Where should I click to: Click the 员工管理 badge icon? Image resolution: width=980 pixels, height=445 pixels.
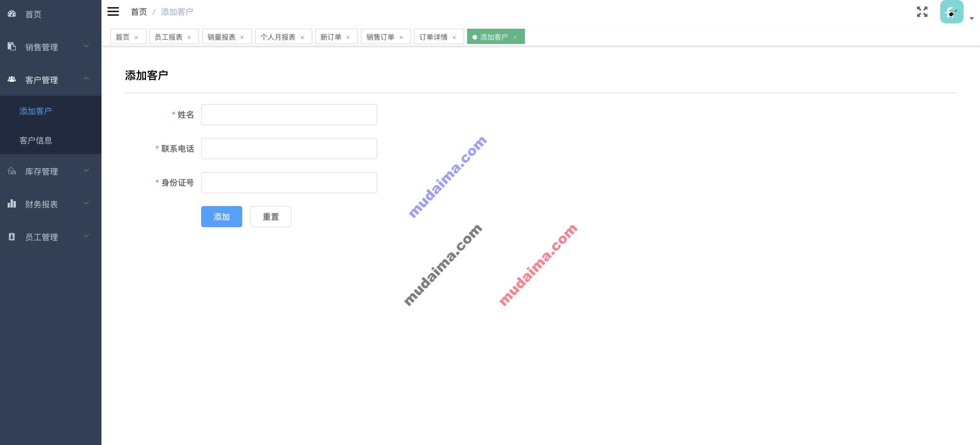[x=12, y=237]
